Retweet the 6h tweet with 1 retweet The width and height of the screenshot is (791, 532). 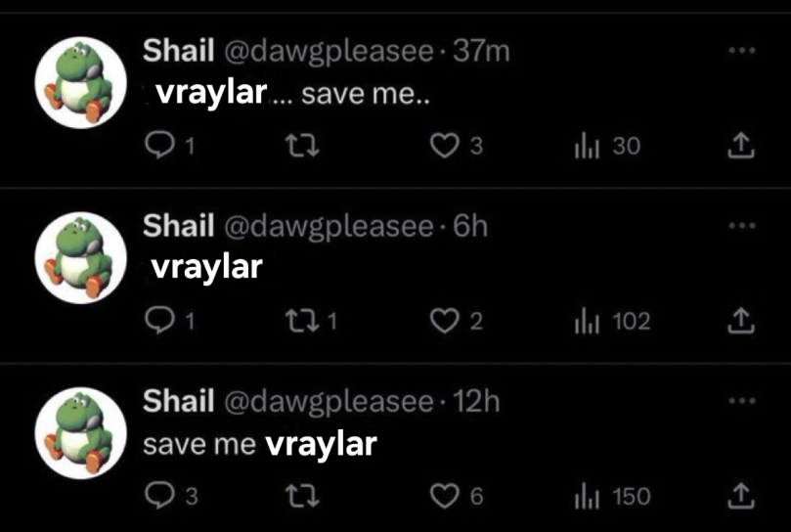302,321
